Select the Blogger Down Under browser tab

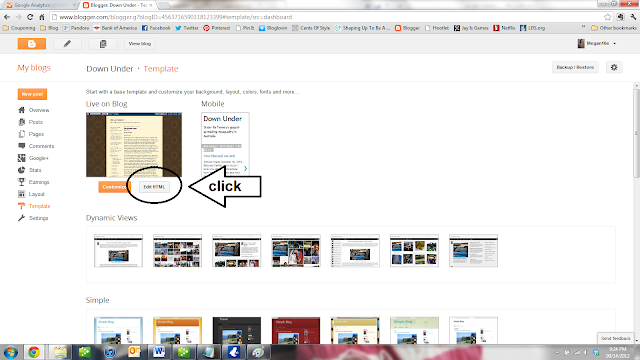coord(118,5)
